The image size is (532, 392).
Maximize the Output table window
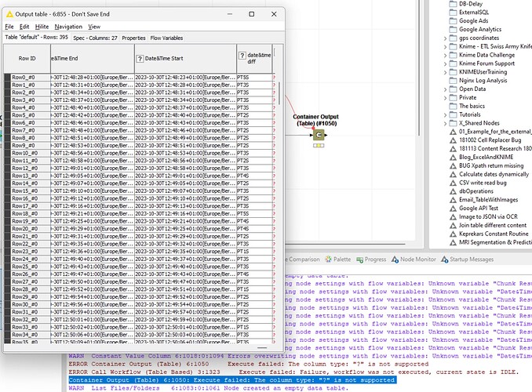click(x=251, y=14)
